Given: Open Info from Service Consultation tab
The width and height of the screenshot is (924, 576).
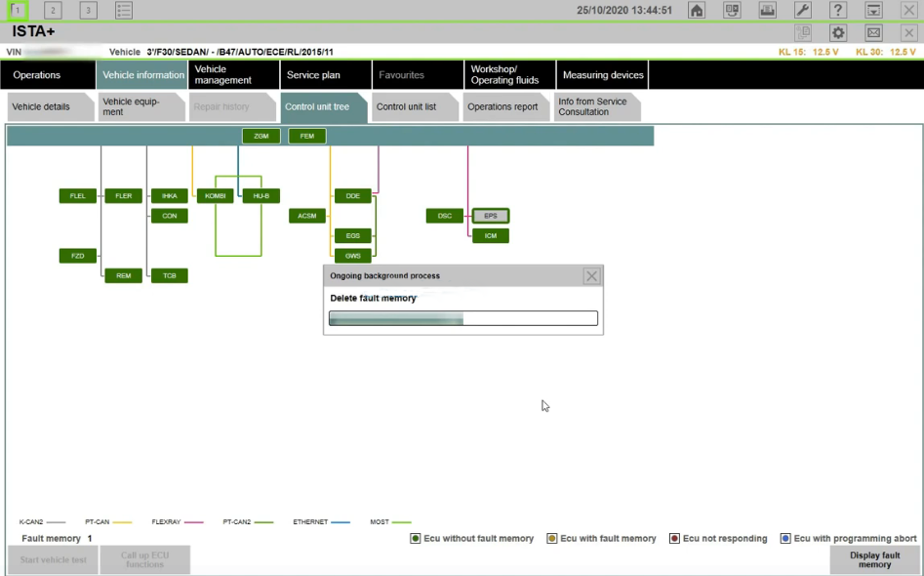Looking at the screenshot, I should click(596, 106).
